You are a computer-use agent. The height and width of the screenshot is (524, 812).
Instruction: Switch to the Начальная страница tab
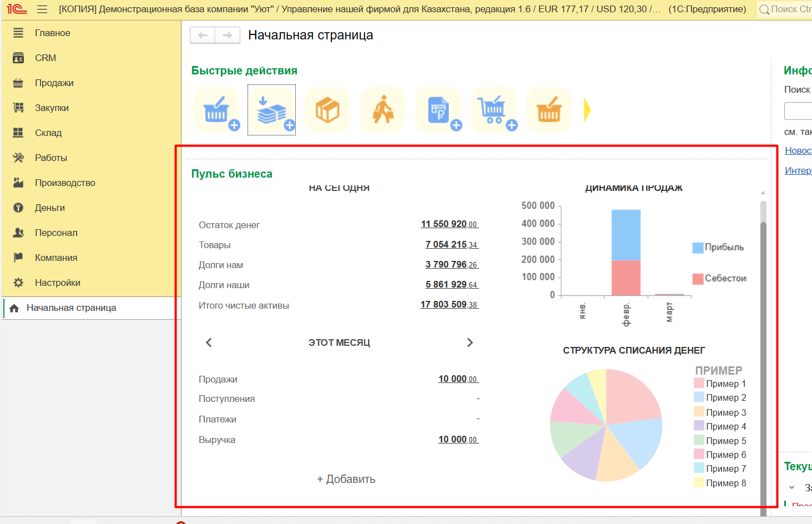(x=71, y=308)
